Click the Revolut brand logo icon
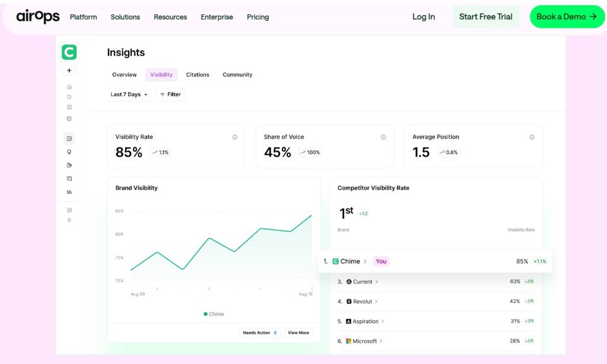Screen dimensions: 607x364 coord(349,302)
